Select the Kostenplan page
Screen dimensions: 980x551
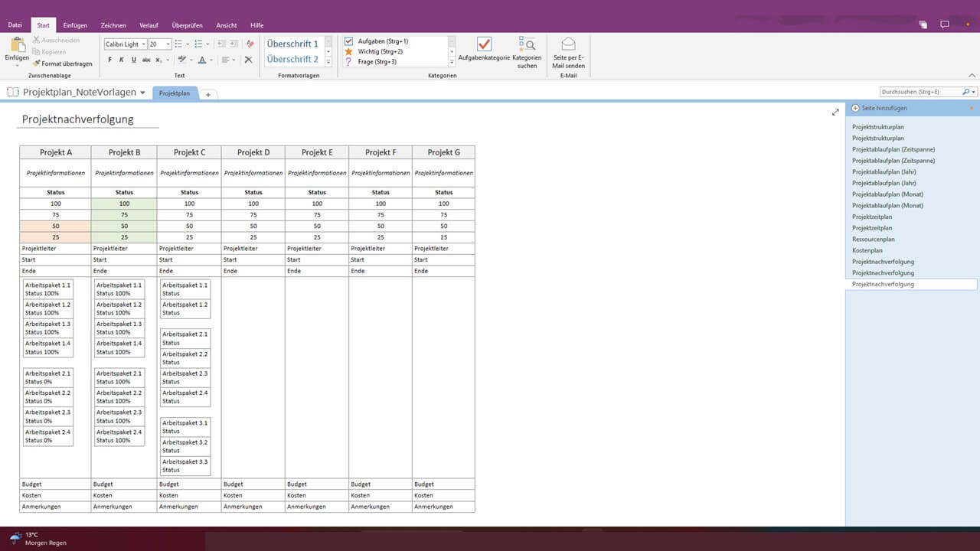tap(867, 250)
